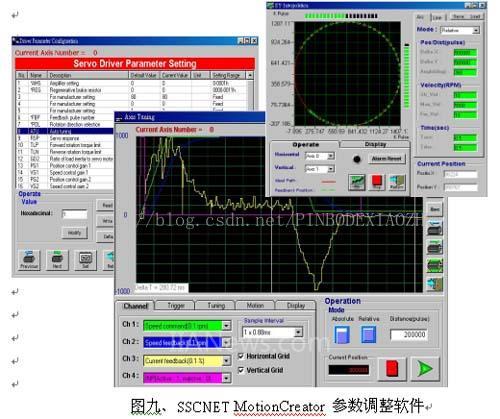Image resolution: width=500 pixels, height=419 pixels.
Task: Click the parameter table scroll up arrow
Action: 250,75
